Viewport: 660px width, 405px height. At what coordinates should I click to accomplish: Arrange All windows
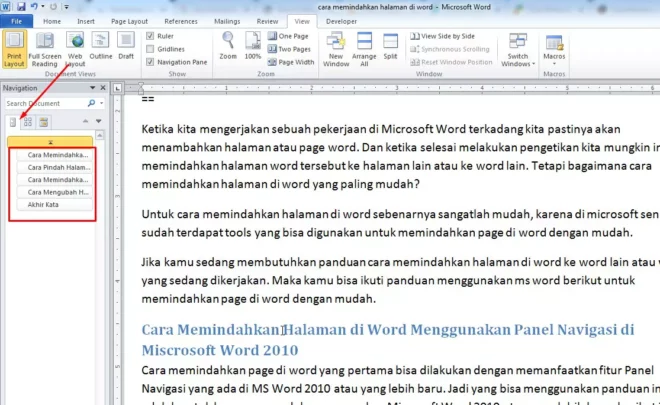click(x=364, y=49)
